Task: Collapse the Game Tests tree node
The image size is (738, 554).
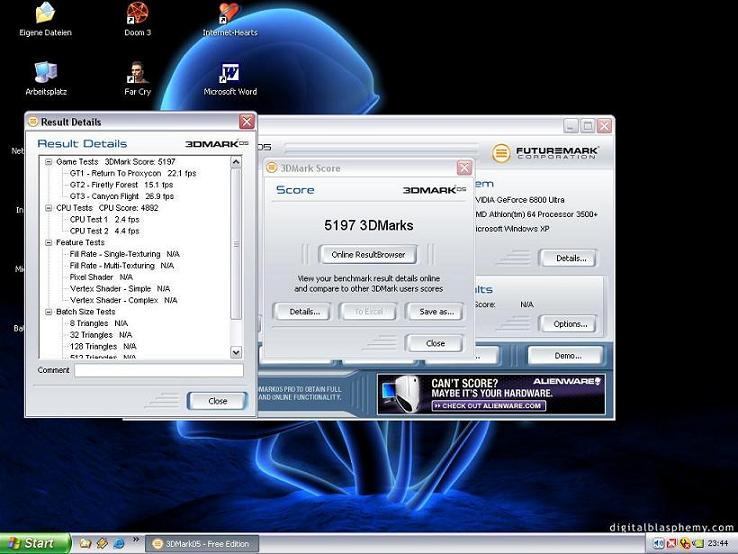Action: pos(48,162)
